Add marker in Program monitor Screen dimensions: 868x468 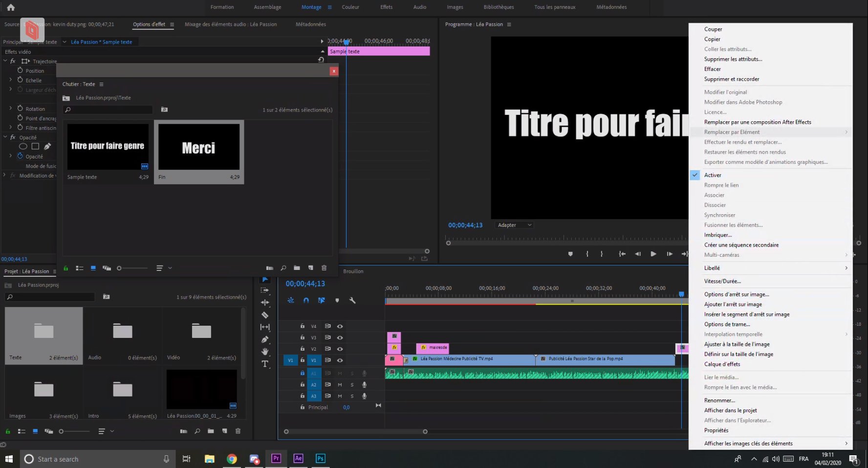[570, 254]
